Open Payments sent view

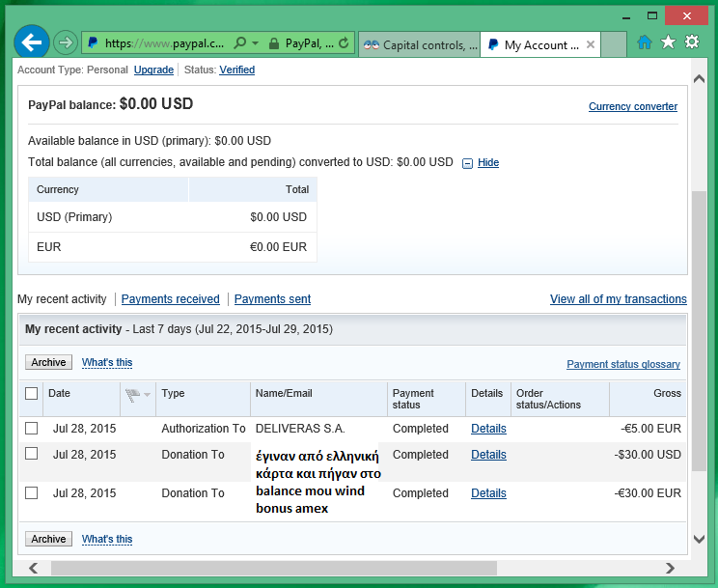272,298
